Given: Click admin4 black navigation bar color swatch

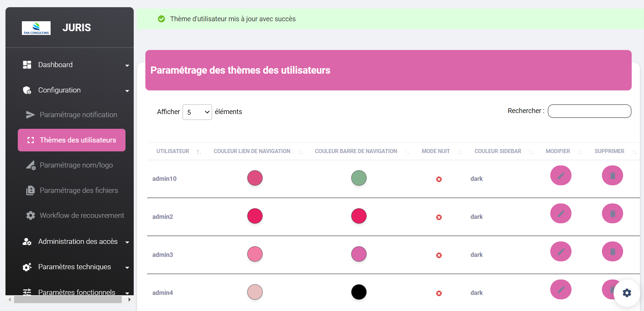Looking at the screenshot, I should (x=359, y=292).
